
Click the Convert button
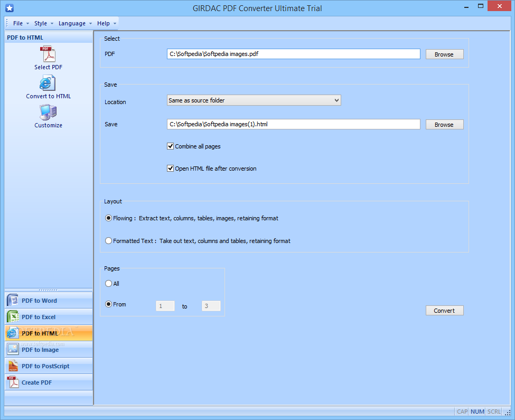[x=444, y=310]
